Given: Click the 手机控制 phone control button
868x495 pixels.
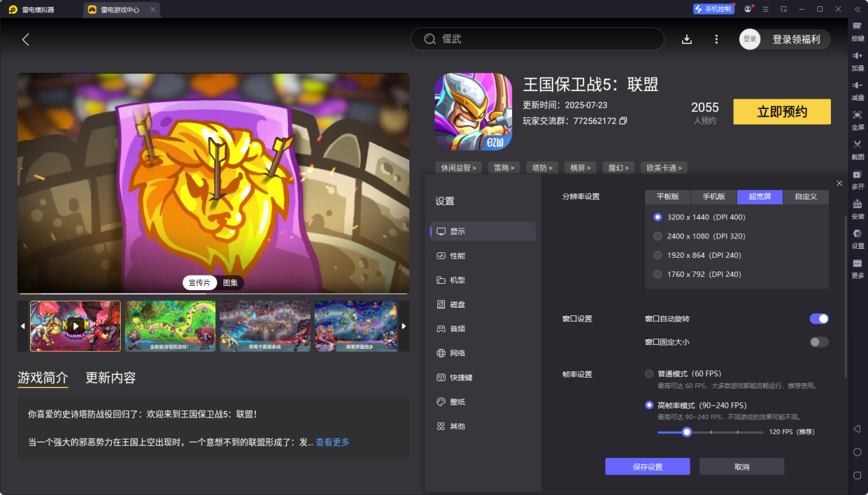Looking at the screenshot, I should pos(713,9).
